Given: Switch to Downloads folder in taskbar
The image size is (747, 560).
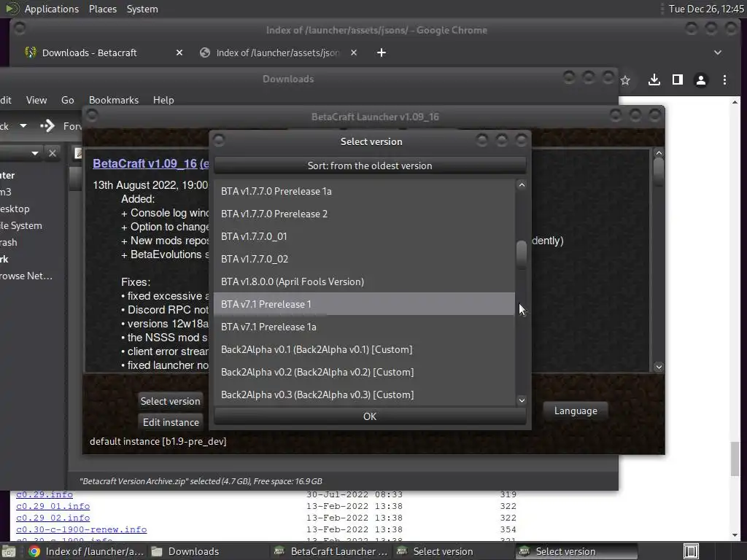Looking at the screenshot, I should coord(186,551).
